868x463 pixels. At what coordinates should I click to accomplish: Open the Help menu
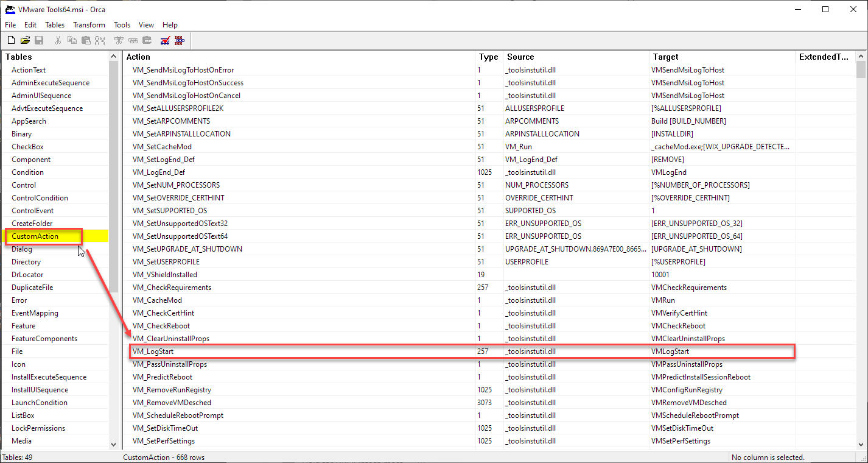click(170, 25)
